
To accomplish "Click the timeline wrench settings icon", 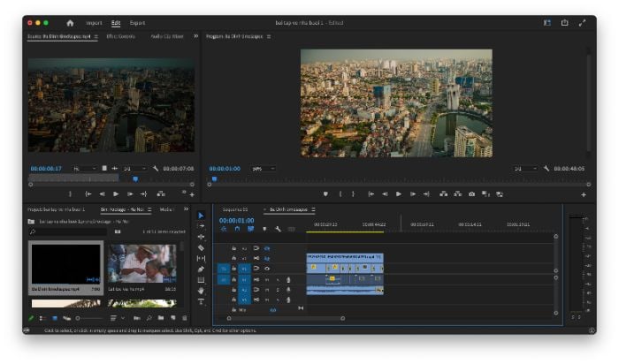I will pos(278,229).
